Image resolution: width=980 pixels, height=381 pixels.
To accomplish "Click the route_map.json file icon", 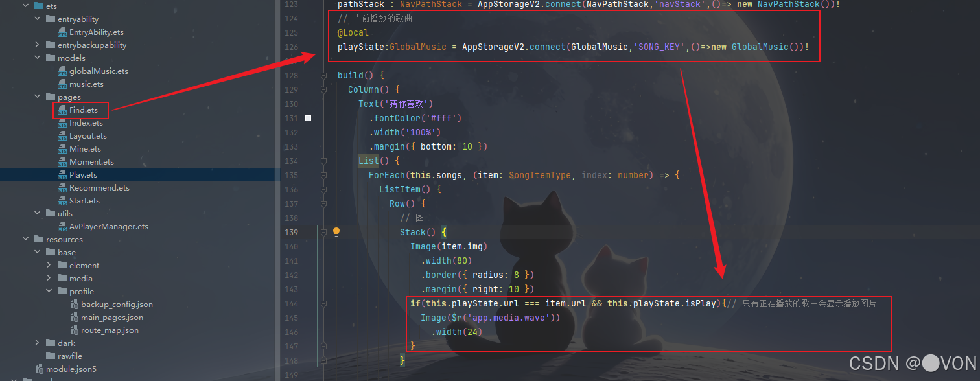I will tap(74, 330).
